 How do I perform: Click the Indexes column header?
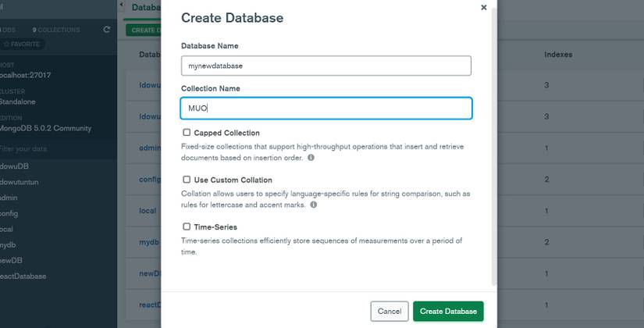[559, 55]
